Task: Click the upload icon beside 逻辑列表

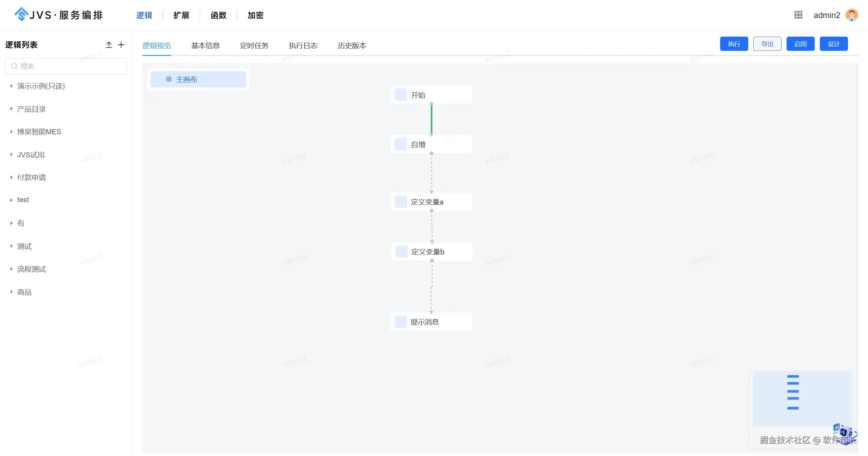Action: point(109,45)
